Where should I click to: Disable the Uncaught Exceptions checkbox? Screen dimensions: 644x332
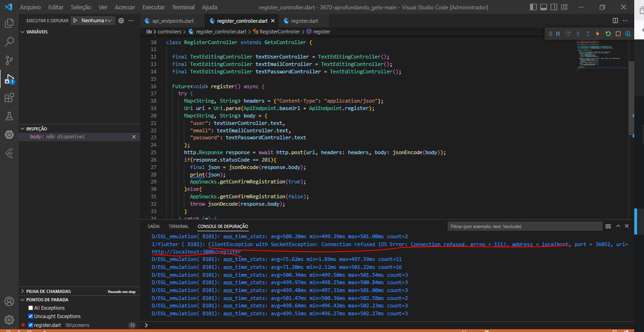click(x=31, y=316)
